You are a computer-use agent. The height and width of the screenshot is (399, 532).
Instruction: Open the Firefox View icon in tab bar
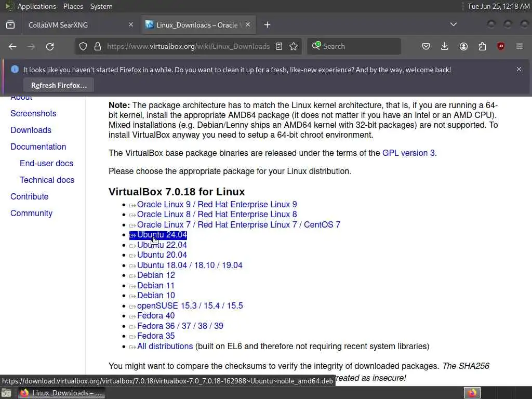click(10, 25)
